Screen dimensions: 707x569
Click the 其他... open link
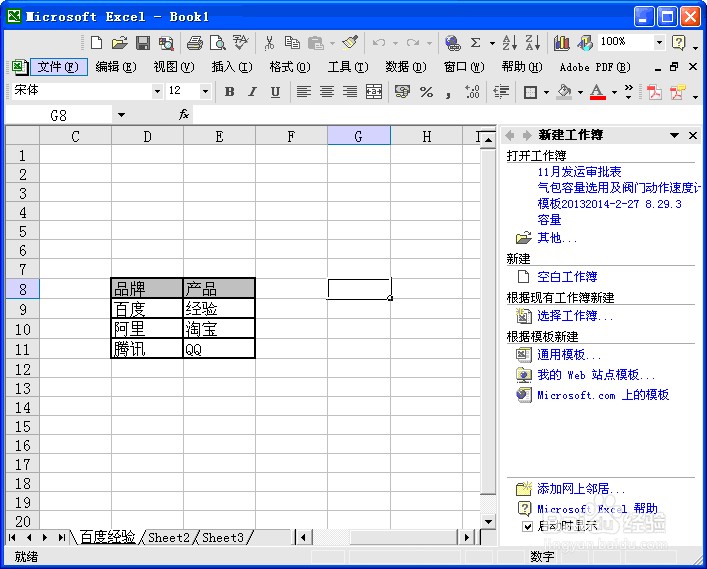[x=557, y=238]
